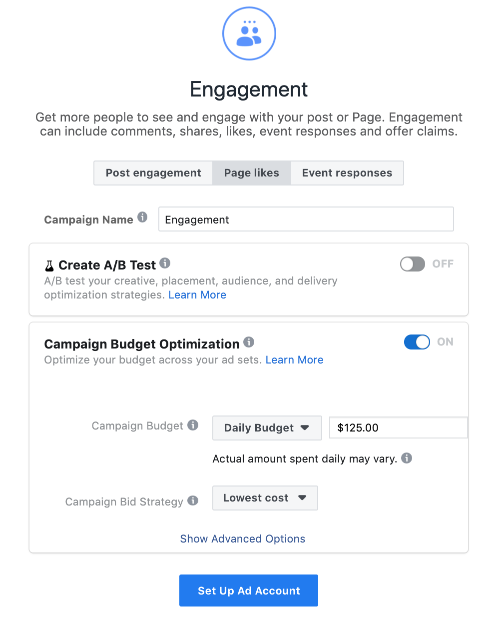Click info icon next to Campaign Budget label
Screen dimensions: 498x620
click(x=193, y=425)
